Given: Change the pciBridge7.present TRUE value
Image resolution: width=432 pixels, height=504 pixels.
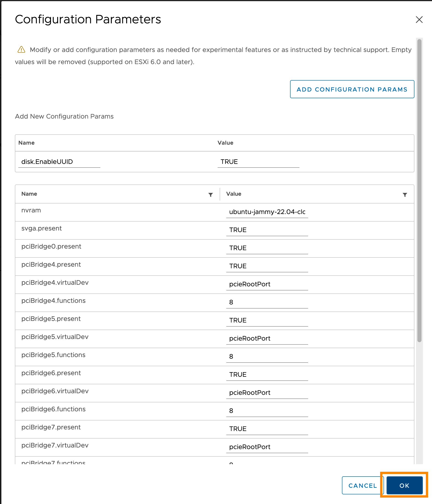Looking at the screenshot, I should pos(267,429).
